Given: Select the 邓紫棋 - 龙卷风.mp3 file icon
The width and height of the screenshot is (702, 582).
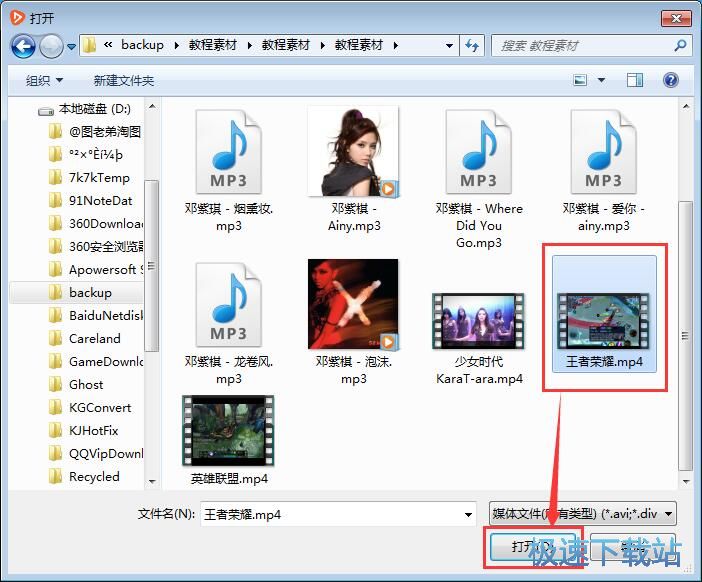Looking at the screenshot, I should 228,305.
